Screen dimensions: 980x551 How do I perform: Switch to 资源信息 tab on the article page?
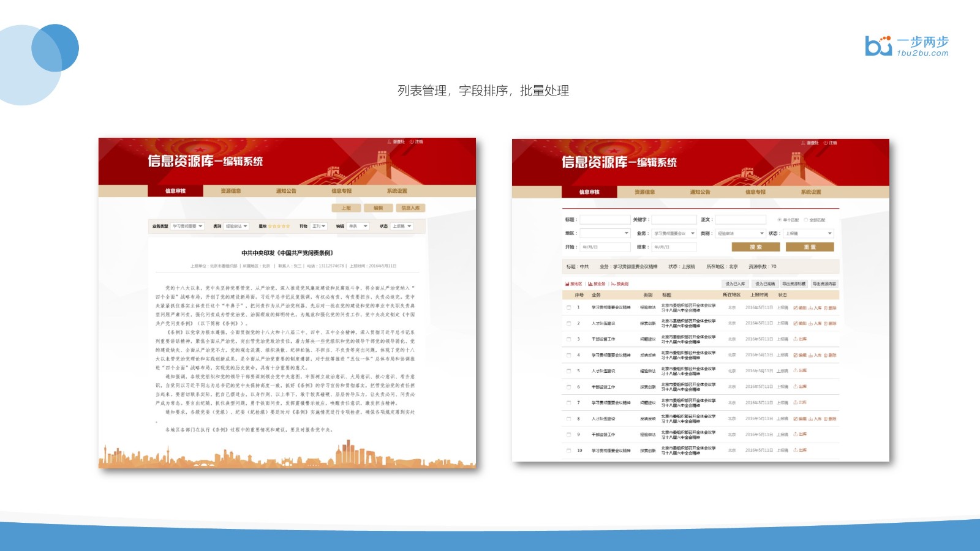point(231,191)
